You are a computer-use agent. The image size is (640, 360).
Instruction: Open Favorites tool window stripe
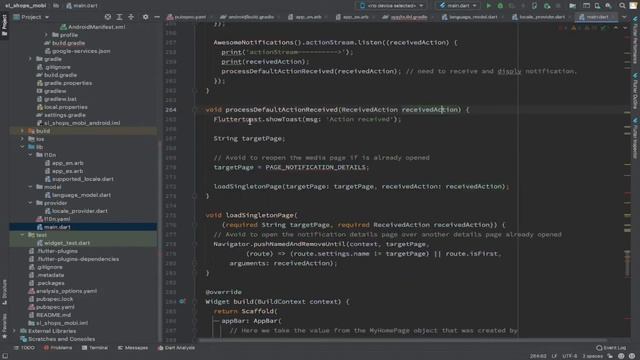[4, 326]
